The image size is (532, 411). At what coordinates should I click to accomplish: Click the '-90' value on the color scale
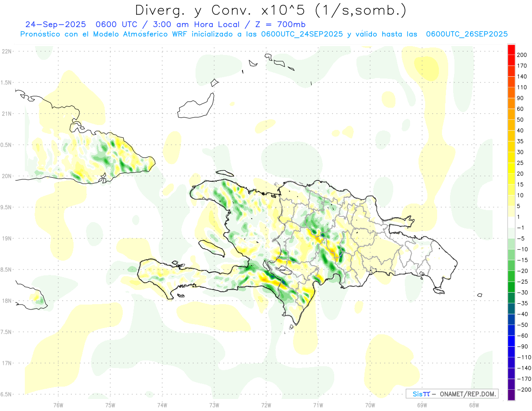tap(522, 347)
